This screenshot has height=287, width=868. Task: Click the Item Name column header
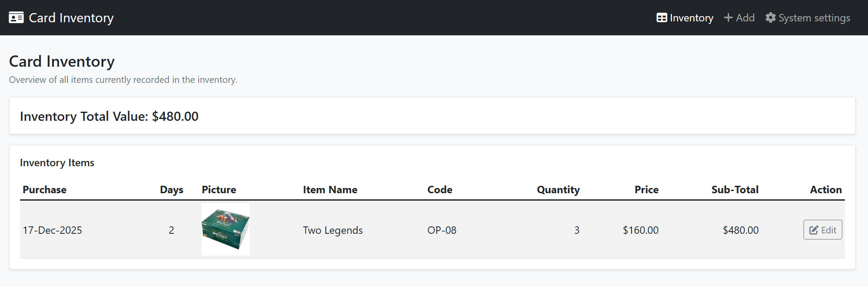click(330, 190)
